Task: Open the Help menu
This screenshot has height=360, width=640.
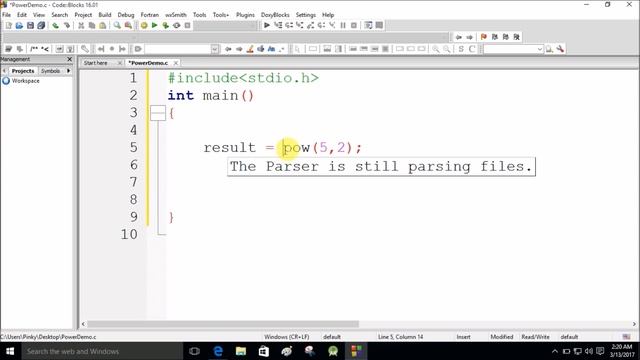Action: [x=328, y=15]
